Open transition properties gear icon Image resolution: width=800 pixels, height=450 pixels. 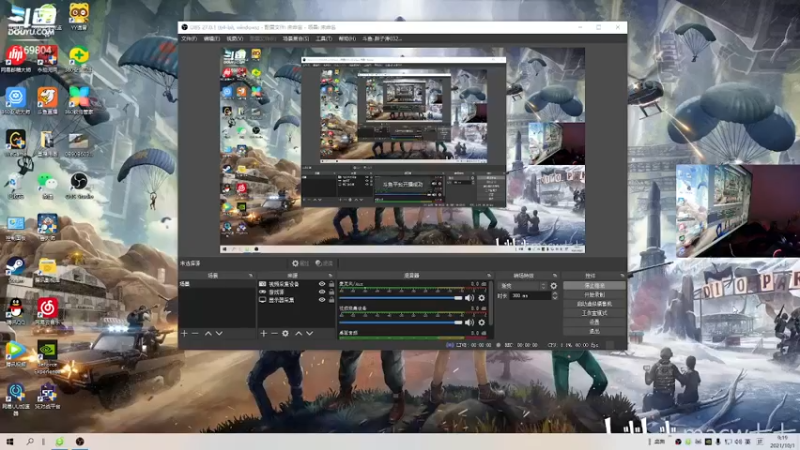(554, 286)
